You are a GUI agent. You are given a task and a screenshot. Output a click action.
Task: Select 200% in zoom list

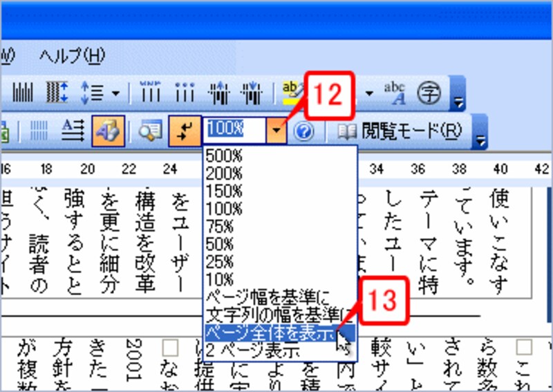pyautogui.click(x=281, y=174)
